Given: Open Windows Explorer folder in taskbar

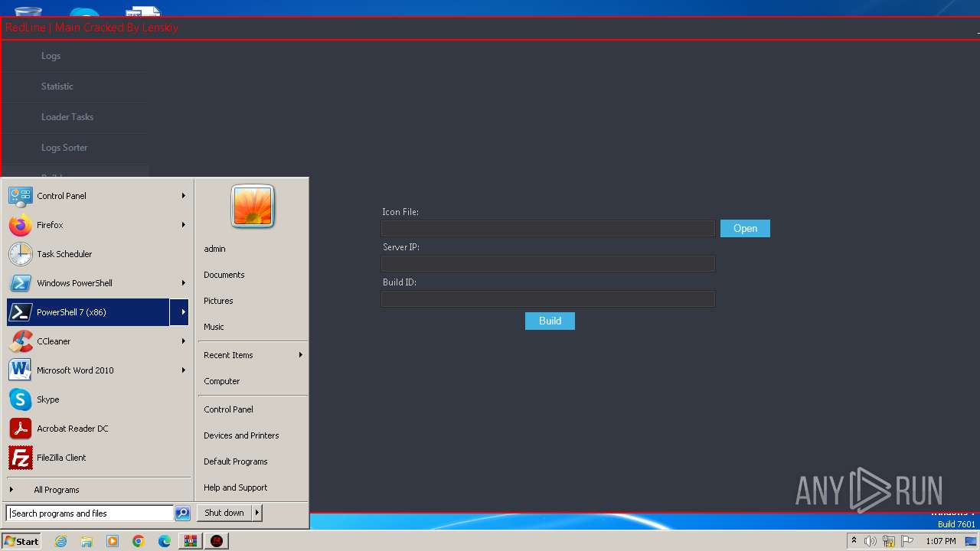Looking at the screenshot, I should tap(87, 541).
